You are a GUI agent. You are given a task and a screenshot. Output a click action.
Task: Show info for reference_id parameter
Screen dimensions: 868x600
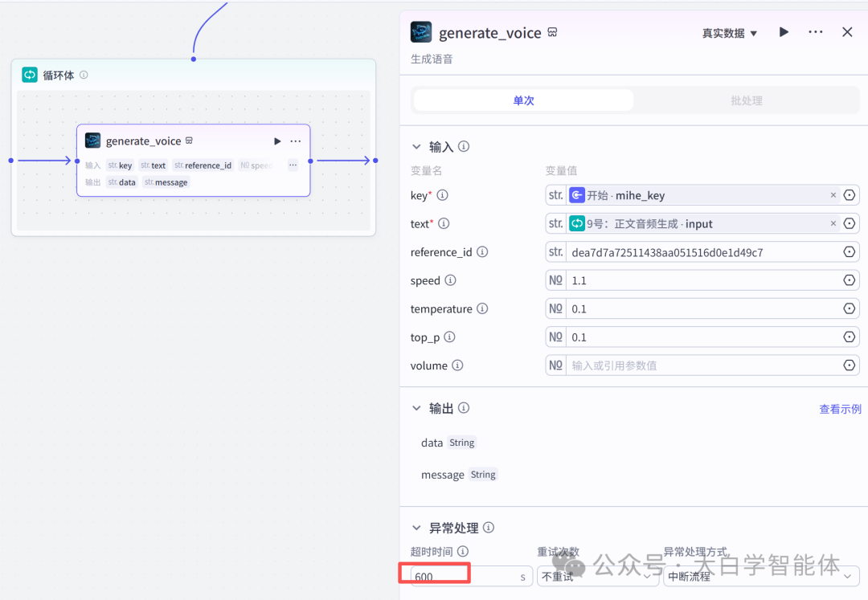click(x=482, y=251)
